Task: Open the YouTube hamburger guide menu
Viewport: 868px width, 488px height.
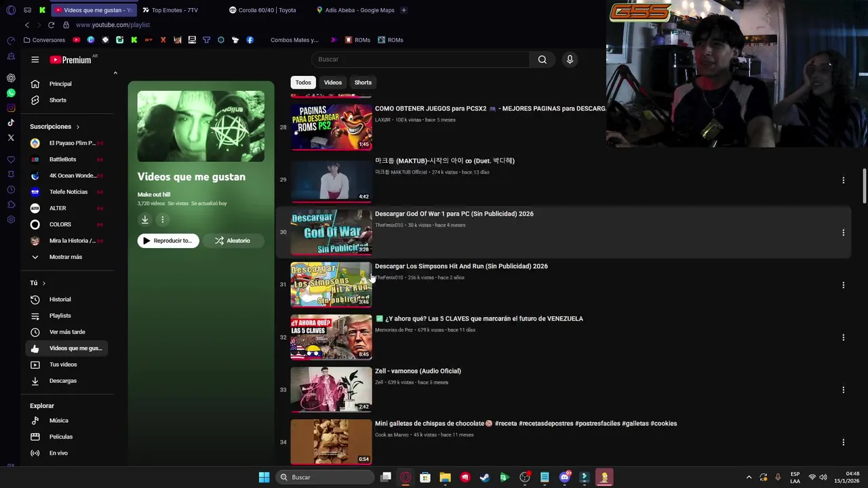Action: (x=35, y=60)
